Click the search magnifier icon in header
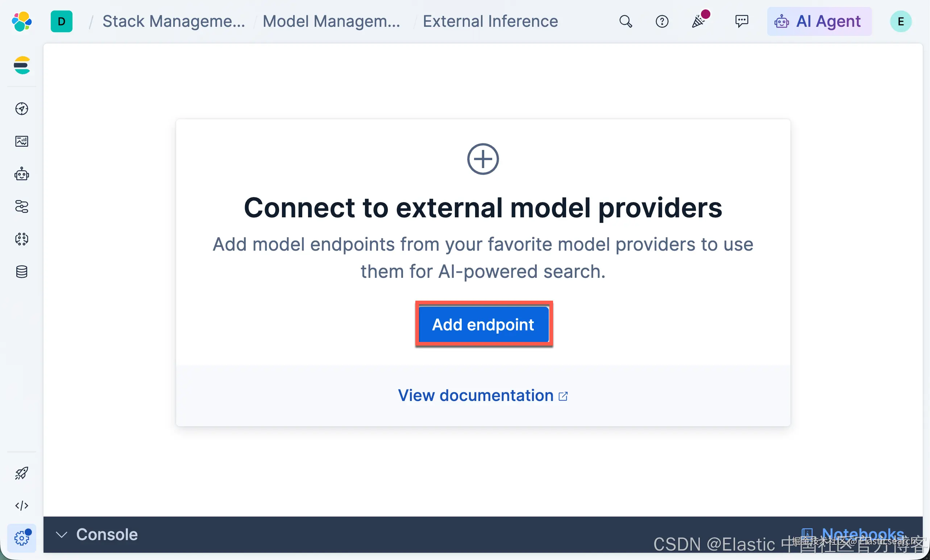 click(626, 21)
